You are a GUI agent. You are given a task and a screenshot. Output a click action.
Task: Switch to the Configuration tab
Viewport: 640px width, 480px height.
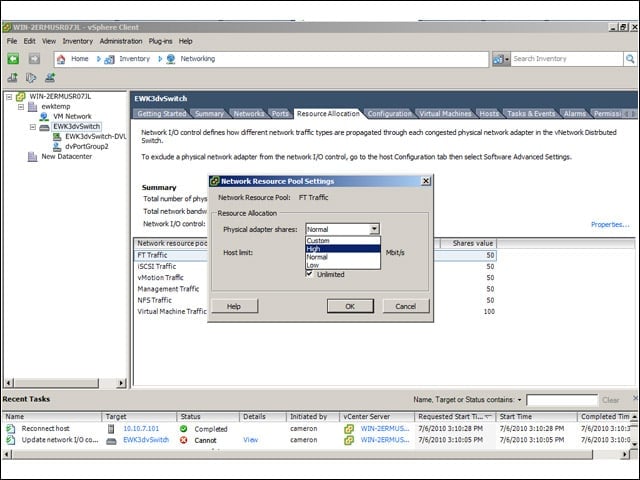[390, 114]
